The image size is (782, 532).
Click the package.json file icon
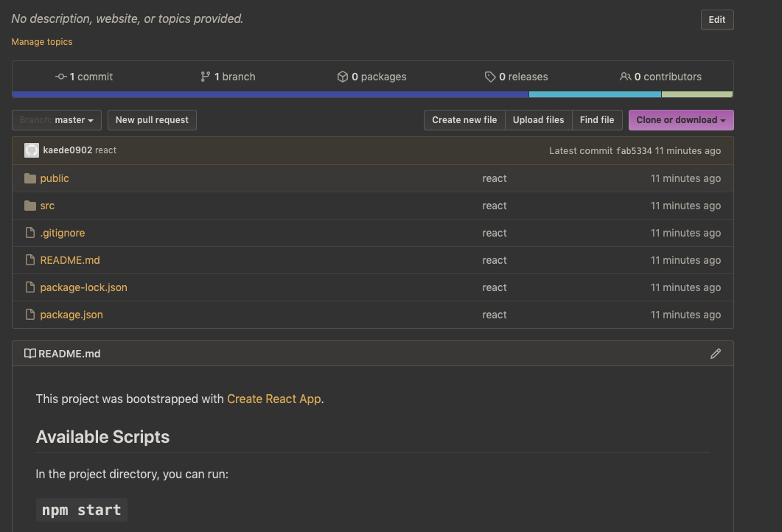pos(30,315)
